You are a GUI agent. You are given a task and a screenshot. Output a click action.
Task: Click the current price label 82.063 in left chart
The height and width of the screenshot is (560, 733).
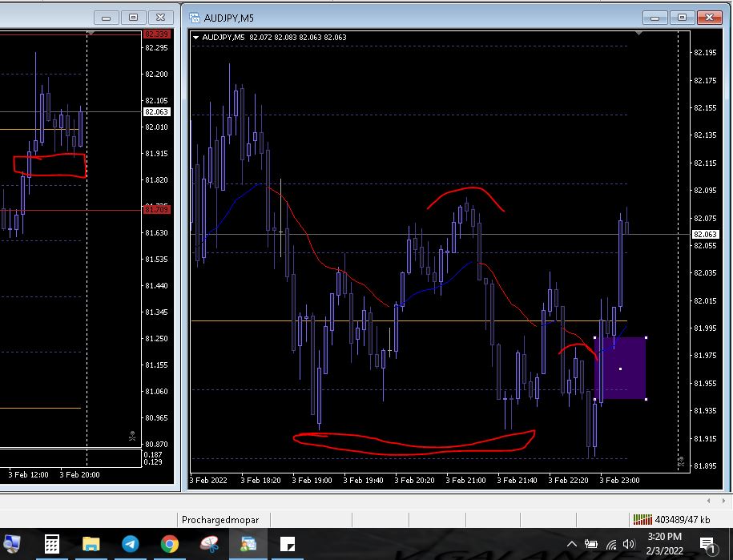156,111
